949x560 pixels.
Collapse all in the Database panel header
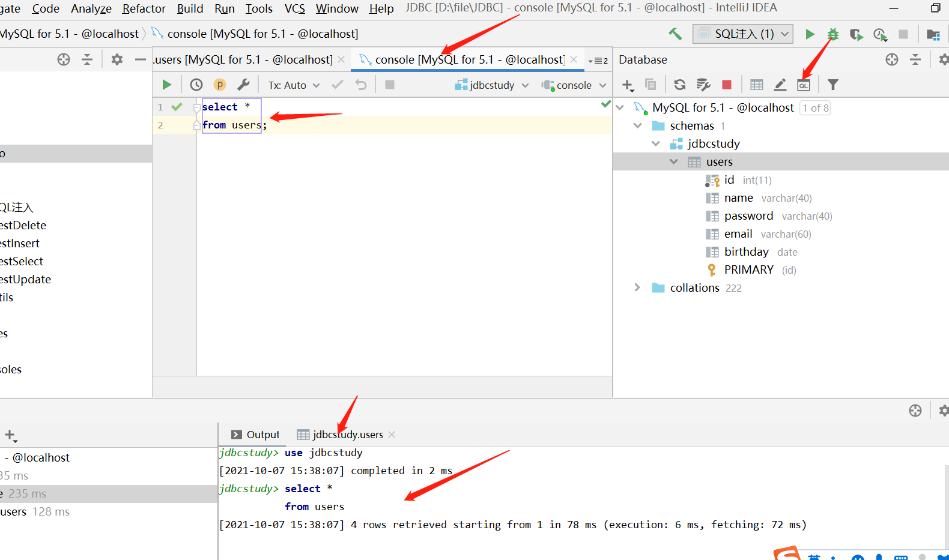tap(915, 59)
